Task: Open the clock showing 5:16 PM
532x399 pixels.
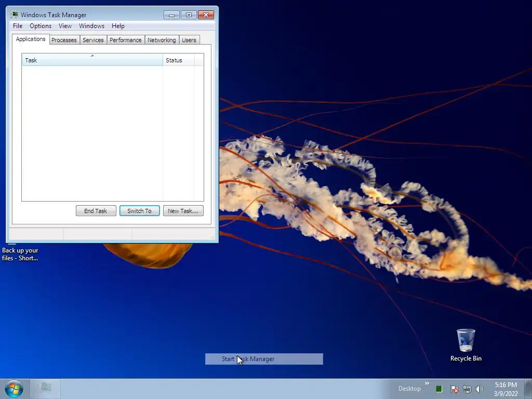Action: 506,389
